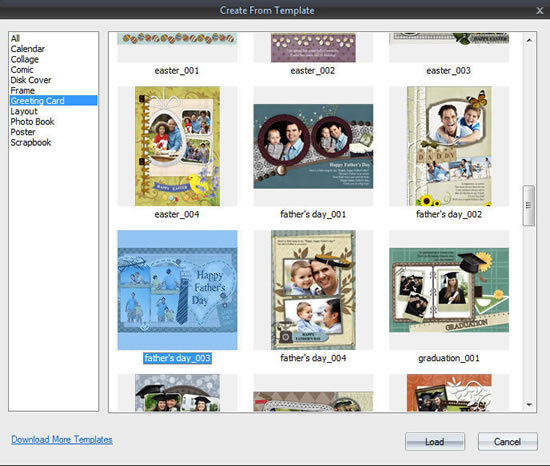Select the Collage category
550x466 pixels.
(25, 59)
